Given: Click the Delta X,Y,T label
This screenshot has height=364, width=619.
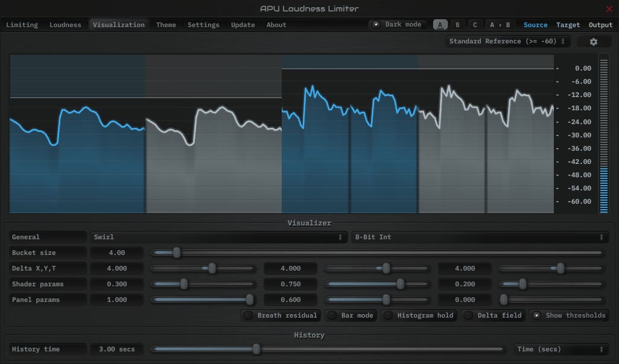Looking at the screenshot, I should tap(48, 268).
